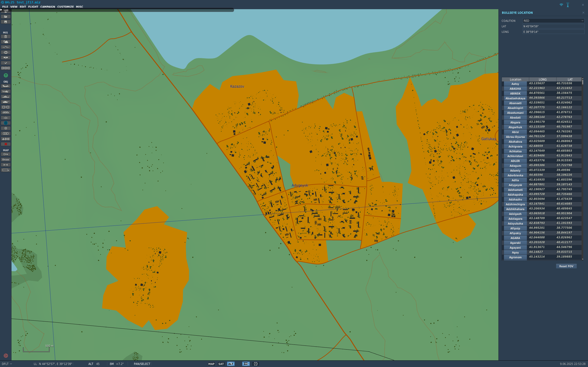The width and height of the screenshot is (588, 367).
Task: Click the red X remove object icon
Action: click(x=6, y=144)
